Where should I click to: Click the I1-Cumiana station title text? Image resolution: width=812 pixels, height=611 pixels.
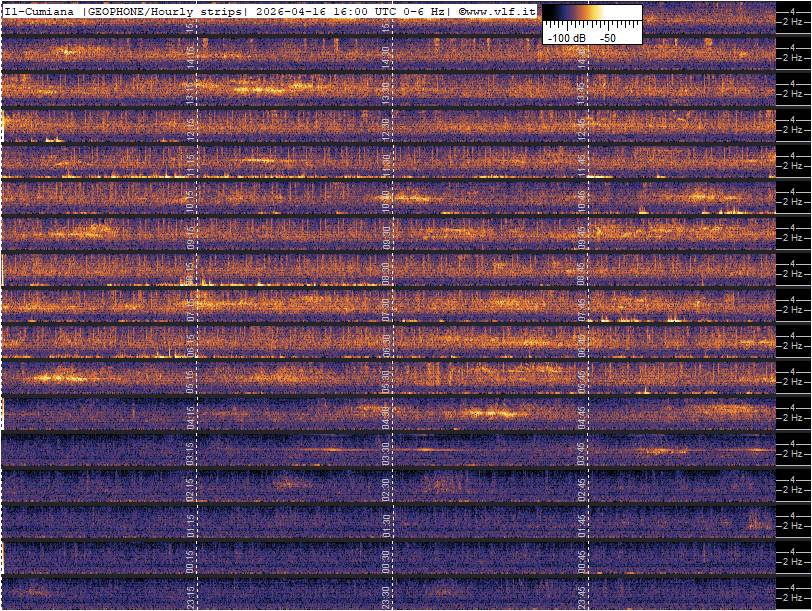click(40, 10)
